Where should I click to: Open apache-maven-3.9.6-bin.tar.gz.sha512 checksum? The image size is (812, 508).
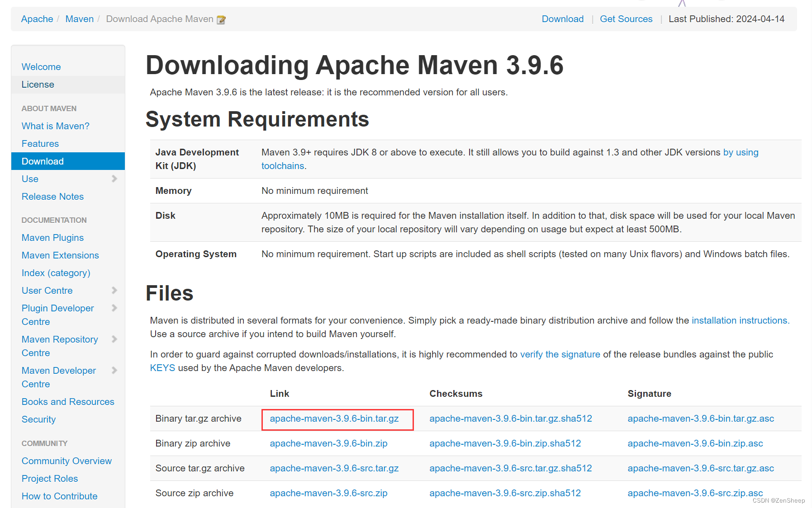click(511, 419)
